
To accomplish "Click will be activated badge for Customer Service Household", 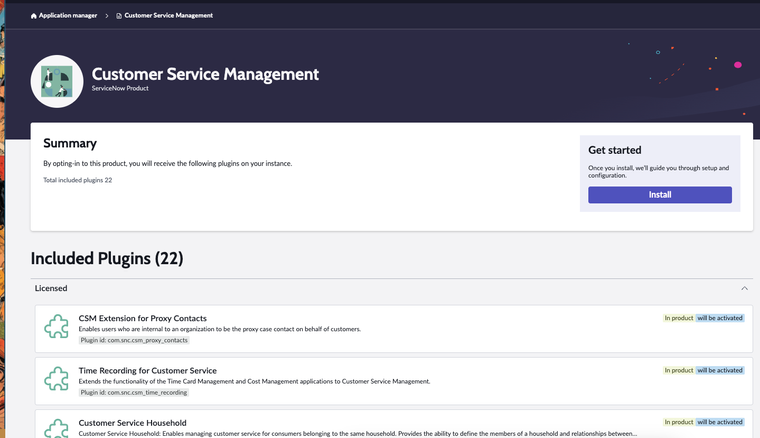I will (720, 422).
